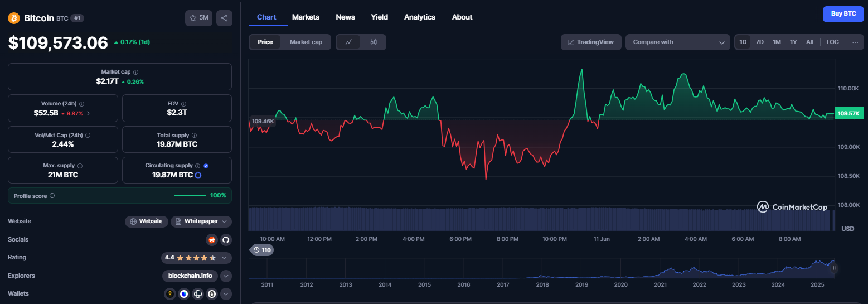Click the 109.46K opening price label
868x304 pixels.
click(263, 121)
